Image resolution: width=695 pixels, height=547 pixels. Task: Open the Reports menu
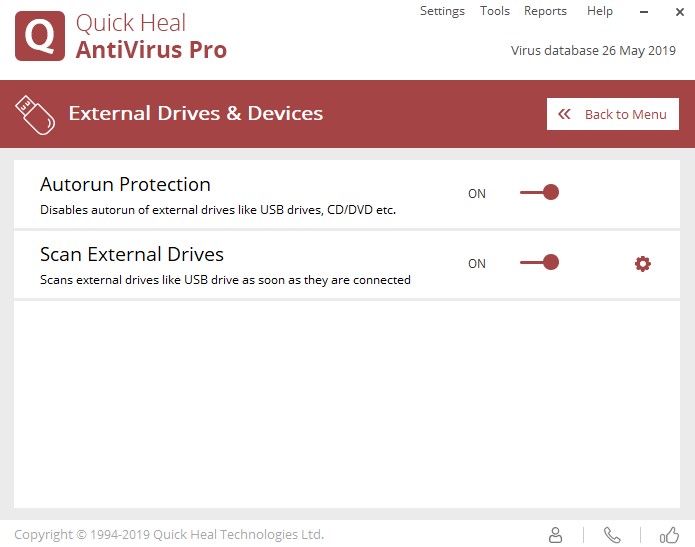point(545,11)
